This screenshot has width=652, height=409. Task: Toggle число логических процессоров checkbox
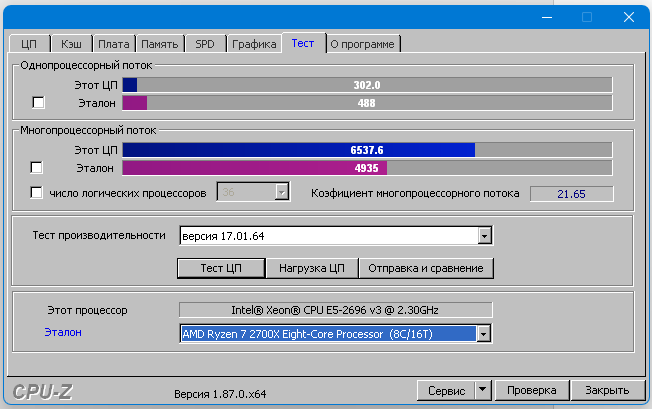point(37,192)
